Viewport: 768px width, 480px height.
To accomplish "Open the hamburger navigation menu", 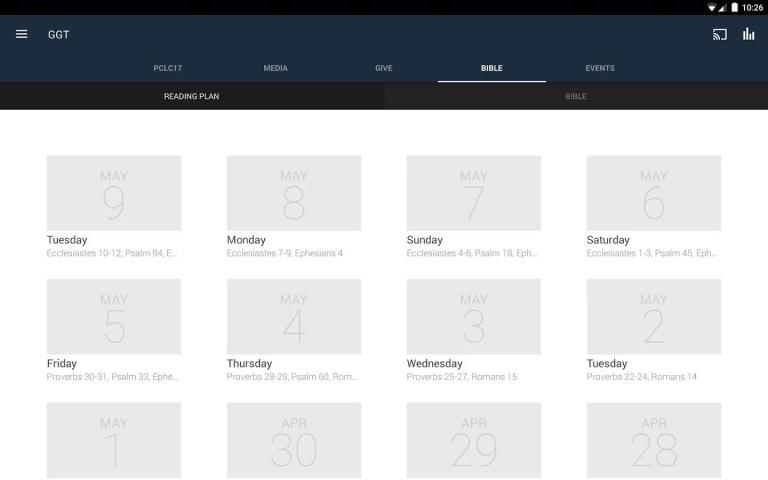I will (x=21, y=34).
